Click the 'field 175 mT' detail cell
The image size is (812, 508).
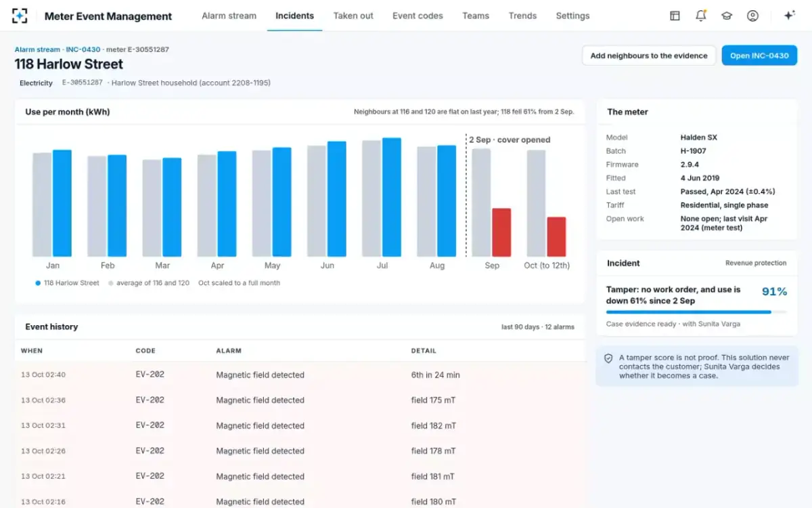point(434,400)
